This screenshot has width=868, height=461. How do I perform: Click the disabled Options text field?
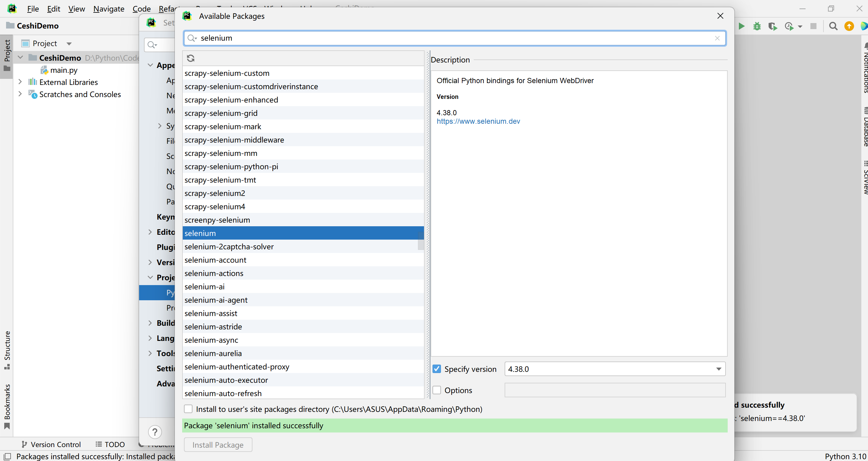pos(615,390)
